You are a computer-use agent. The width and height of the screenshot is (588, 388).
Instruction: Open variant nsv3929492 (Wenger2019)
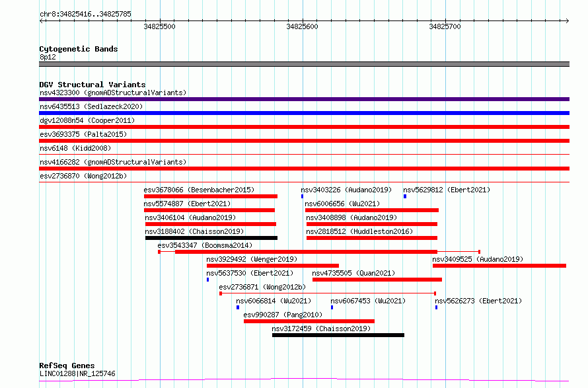click(252, 259)
